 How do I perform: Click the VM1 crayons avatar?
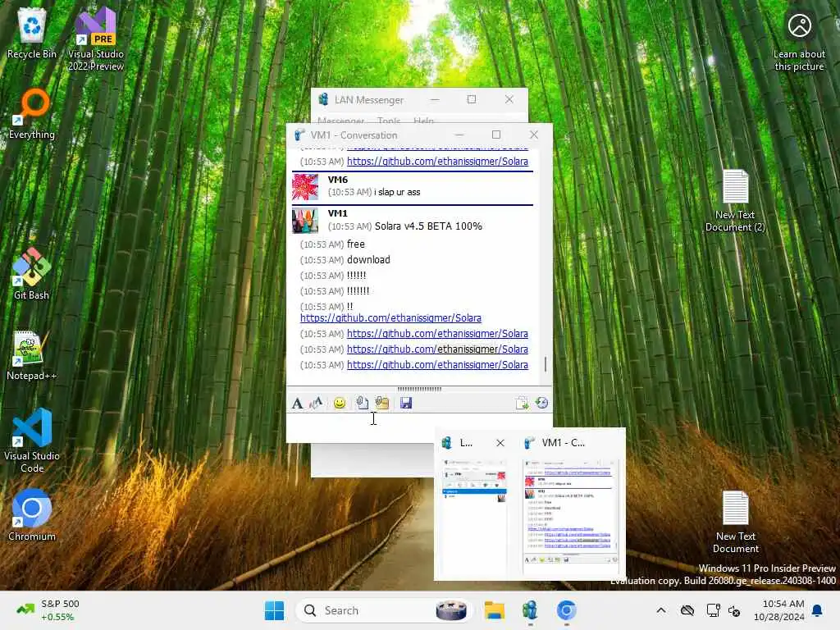[305, 220]
